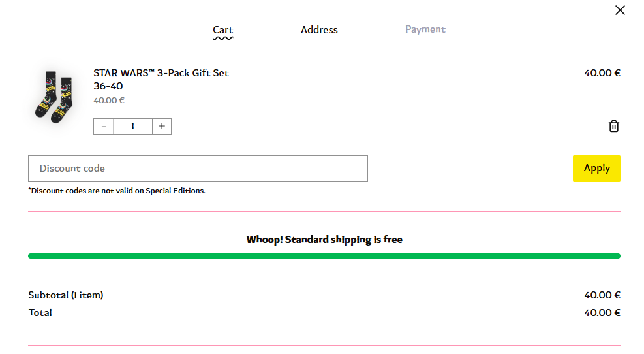Increase quantity with the plus button
Image resolution: width=644 pixels, height=354 pixels.
(162, 126)
